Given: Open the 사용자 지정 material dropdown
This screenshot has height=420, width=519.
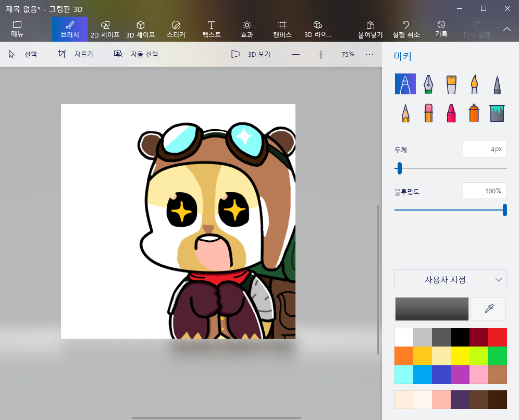Looking at the screenshot, I should (x=450, y=280).
